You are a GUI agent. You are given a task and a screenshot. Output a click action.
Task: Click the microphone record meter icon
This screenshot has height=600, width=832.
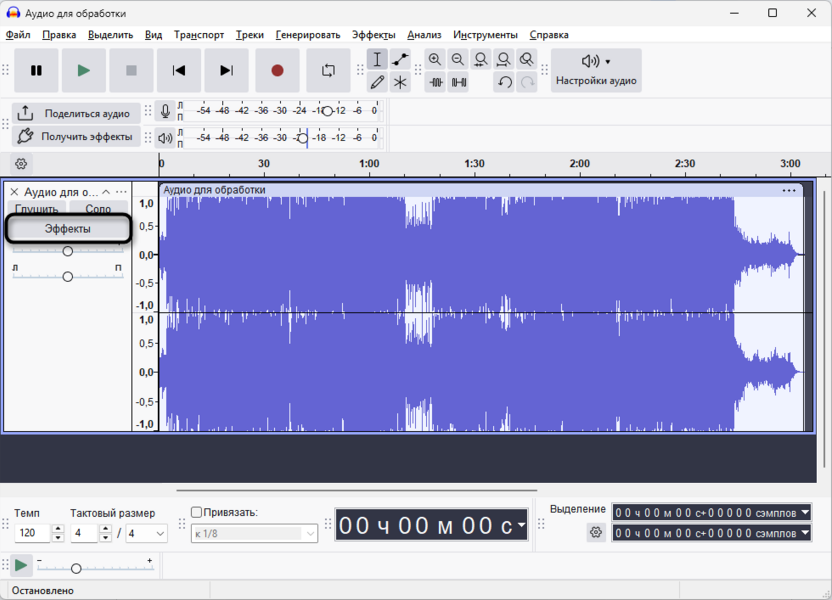(165, 111)
